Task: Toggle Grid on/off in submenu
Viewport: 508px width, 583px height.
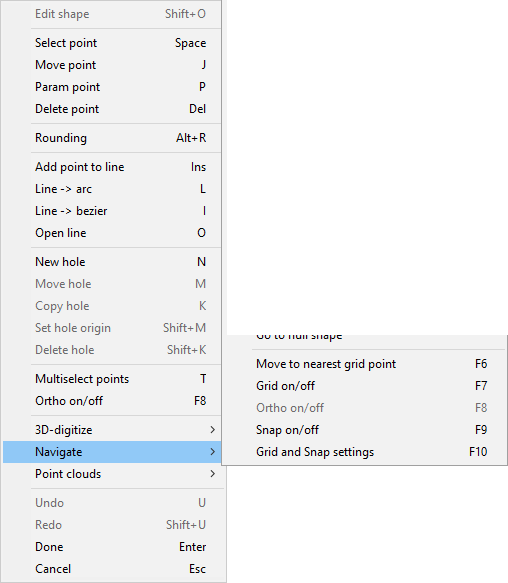Action: coord(364,386)
